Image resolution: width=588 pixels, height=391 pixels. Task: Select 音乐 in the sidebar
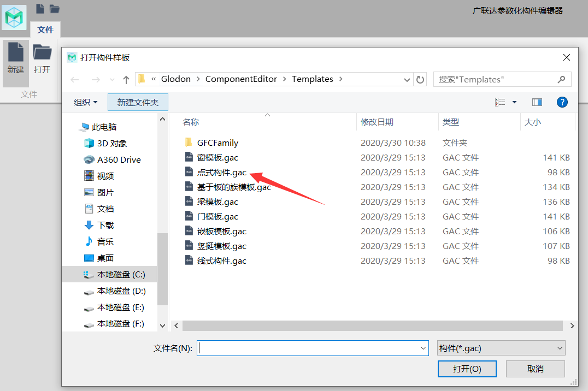99,241
